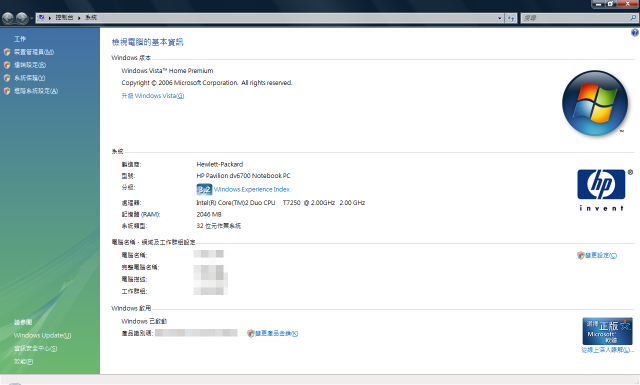Open the address bar history dropdown
Viewport: 640px width, 385px height.
(x=500, y=18)
